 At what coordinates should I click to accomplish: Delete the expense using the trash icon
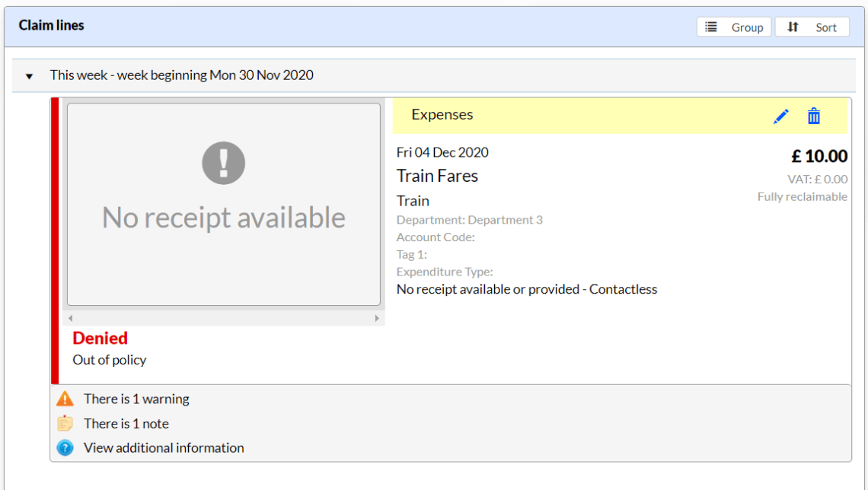[x=814, y=116]
